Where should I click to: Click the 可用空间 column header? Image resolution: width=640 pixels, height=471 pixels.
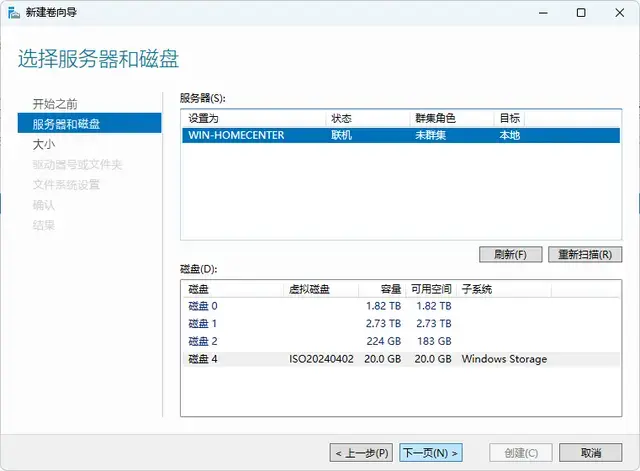point(431,289)
